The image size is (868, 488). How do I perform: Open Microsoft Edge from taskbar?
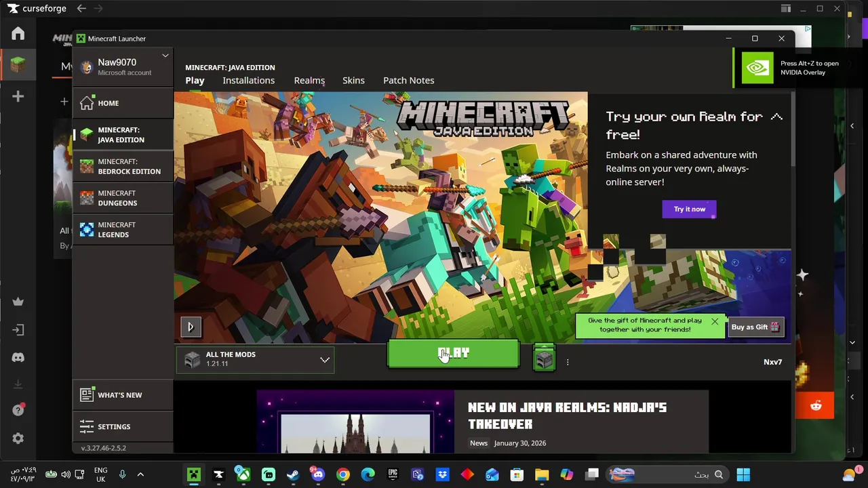pos(368,474)
